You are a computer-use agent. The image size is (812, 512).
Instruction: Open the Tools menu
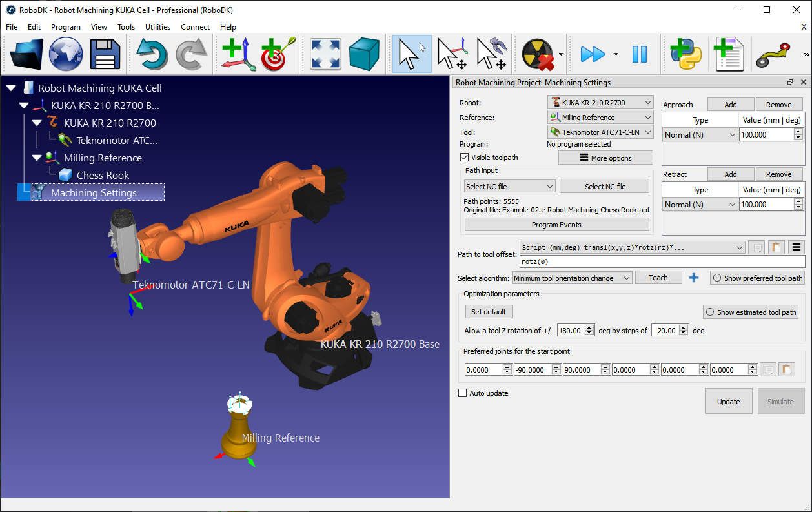click(126, 27)
